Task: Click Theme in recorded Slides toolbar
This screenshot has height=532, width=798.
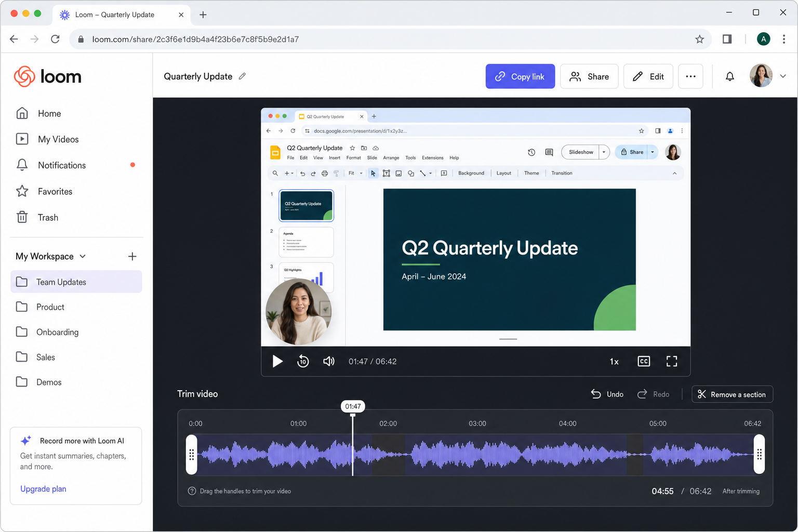Action: click(531, 173)
